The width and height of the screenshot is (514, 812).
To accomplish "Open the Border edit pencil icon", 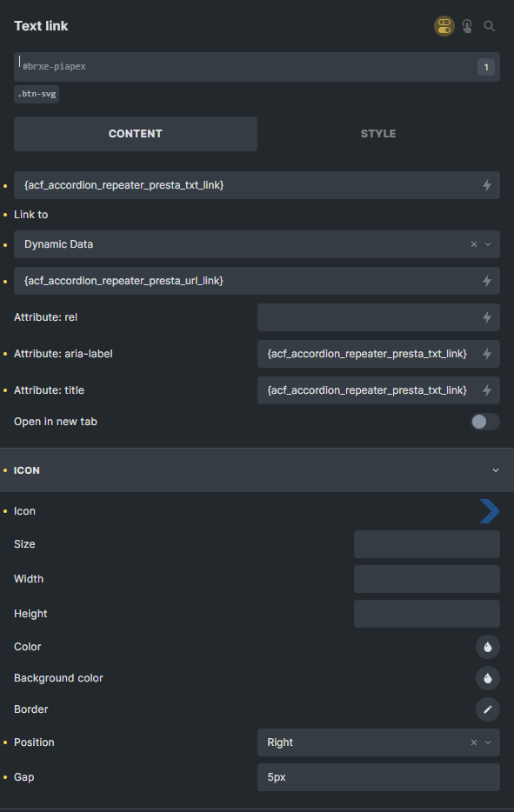I will pyautogui.click(x=488, y=709).
